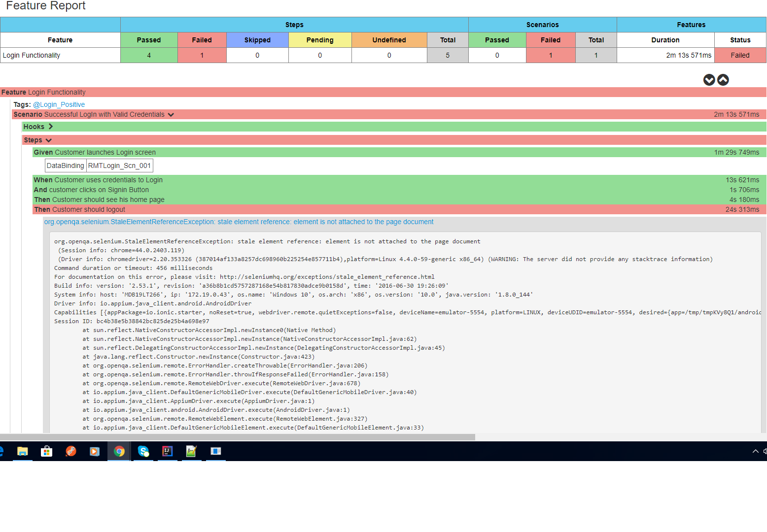Click the speaker icon in system tray

coord(764,451)
